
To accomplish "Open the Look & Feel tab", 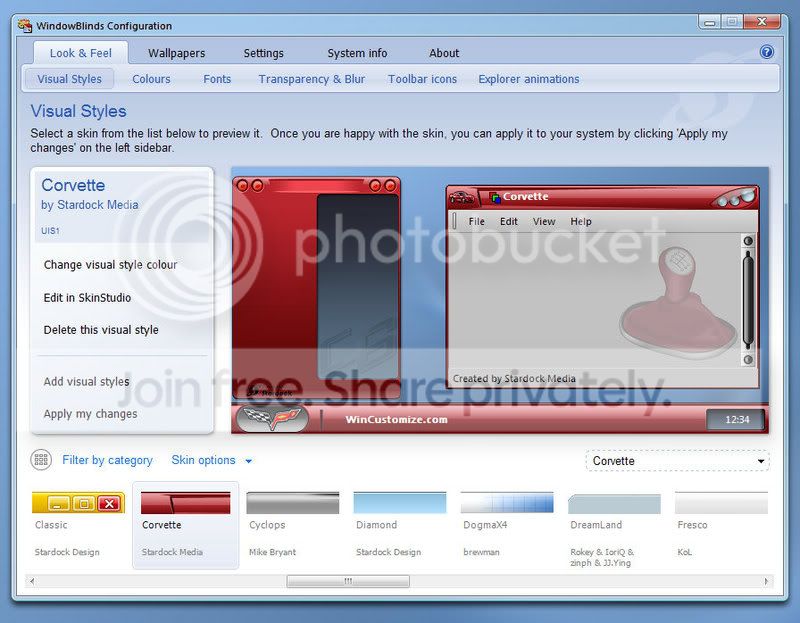I will click(81, 53).
